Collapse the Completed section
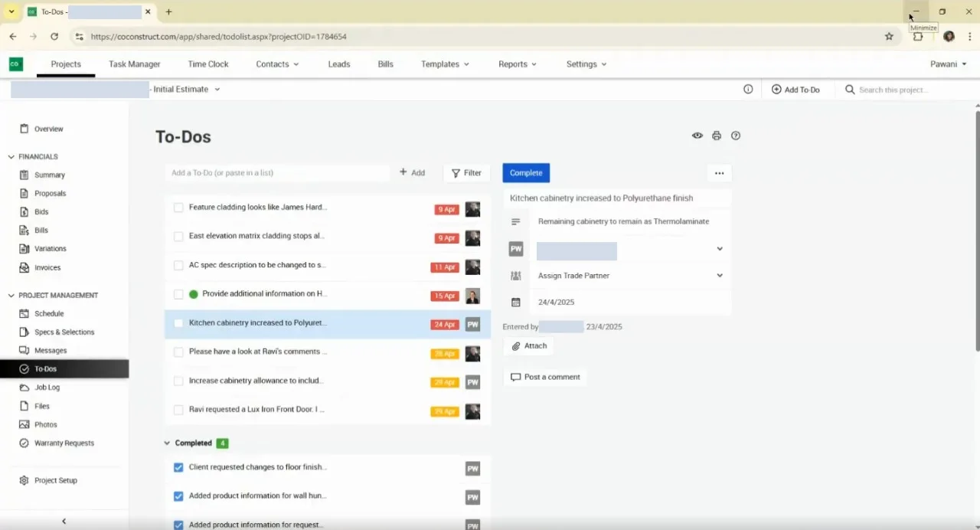The width and height of the screenshot is (980, 530). tap(167, 443)
